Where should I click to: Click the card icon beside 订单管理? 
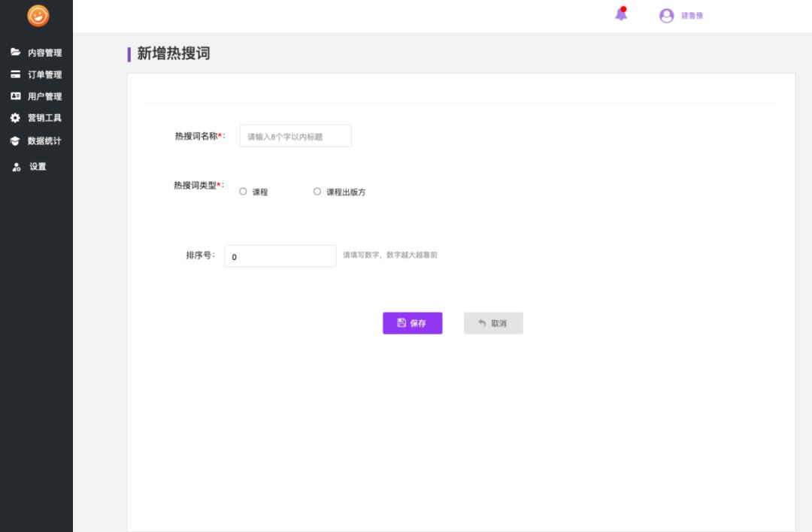point(15,74)
